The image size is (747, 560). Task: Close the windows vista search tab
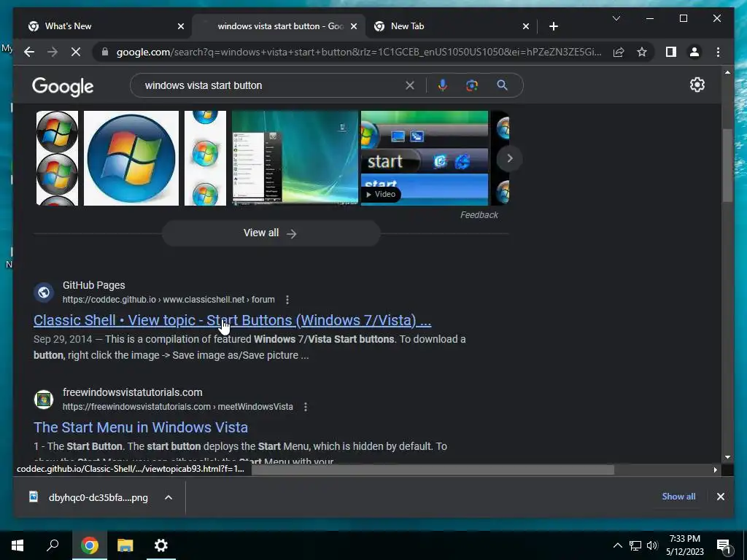coord(354,27)
